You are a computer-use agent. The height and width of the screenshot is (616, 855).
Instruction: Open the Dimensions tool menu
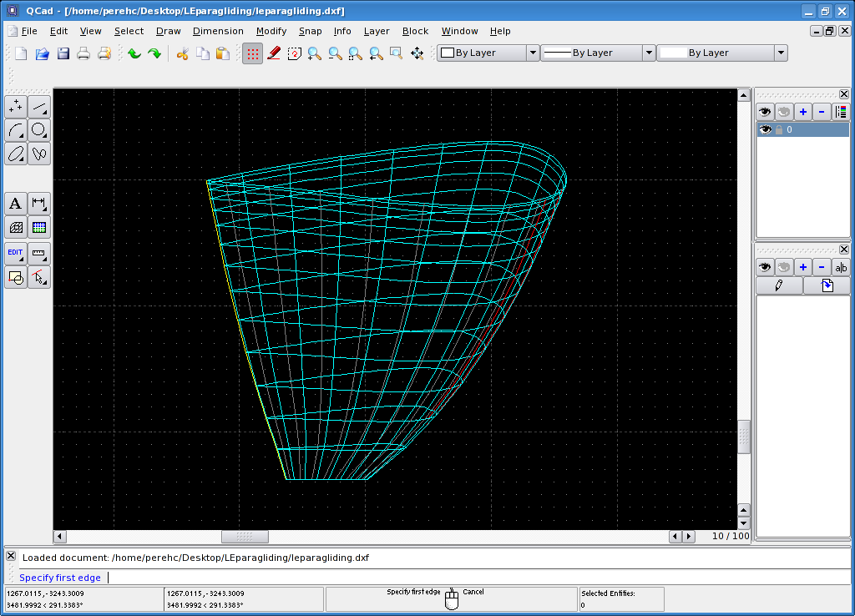coord(39,204)
